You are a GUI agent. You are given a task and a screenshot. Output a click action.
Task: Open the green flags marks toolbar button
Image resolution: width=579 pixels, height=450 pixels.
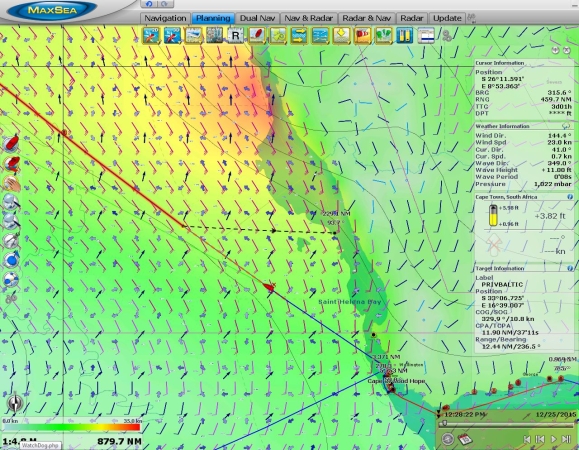[384, 36]
